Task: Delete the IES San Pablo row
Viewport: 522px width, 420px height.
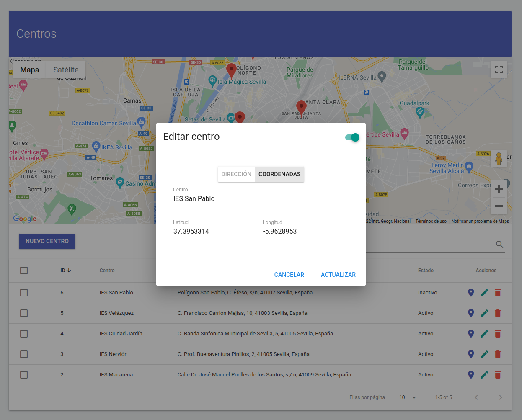Action: 498,293
